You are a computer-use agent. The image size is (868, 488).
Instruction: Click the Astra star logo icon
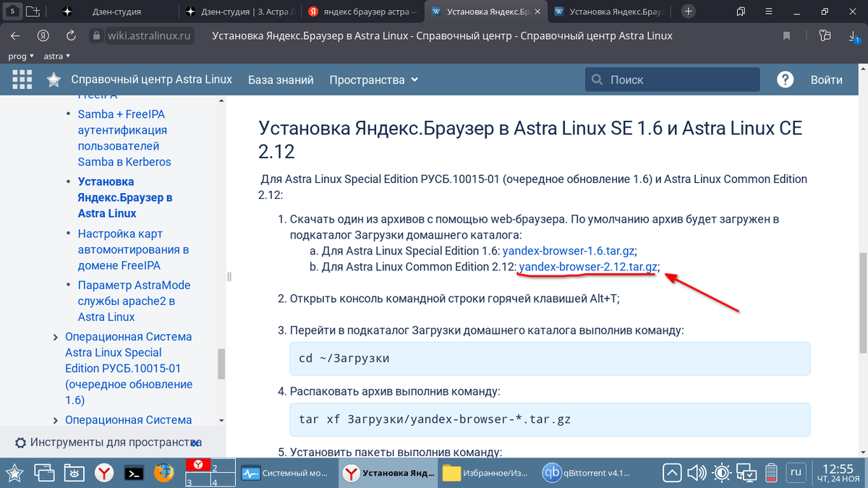(54, 80)
